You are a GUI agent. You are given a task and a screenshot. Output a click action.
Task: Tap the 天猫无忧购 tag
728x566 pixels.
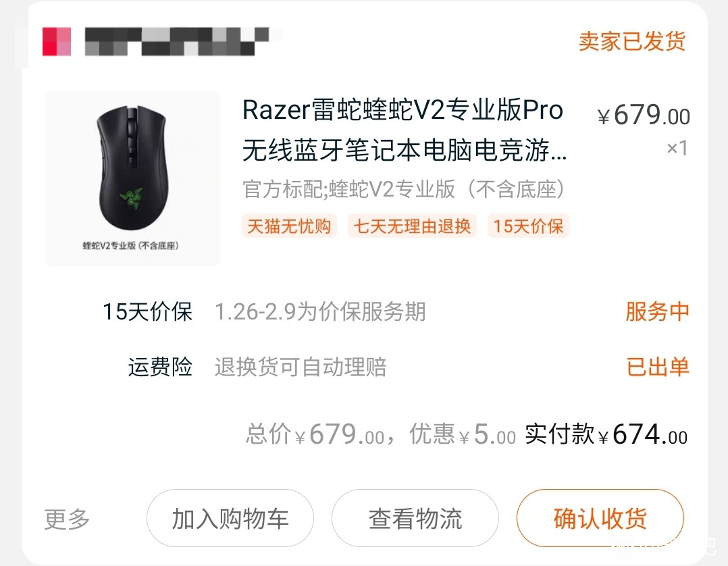coord(289,226)
